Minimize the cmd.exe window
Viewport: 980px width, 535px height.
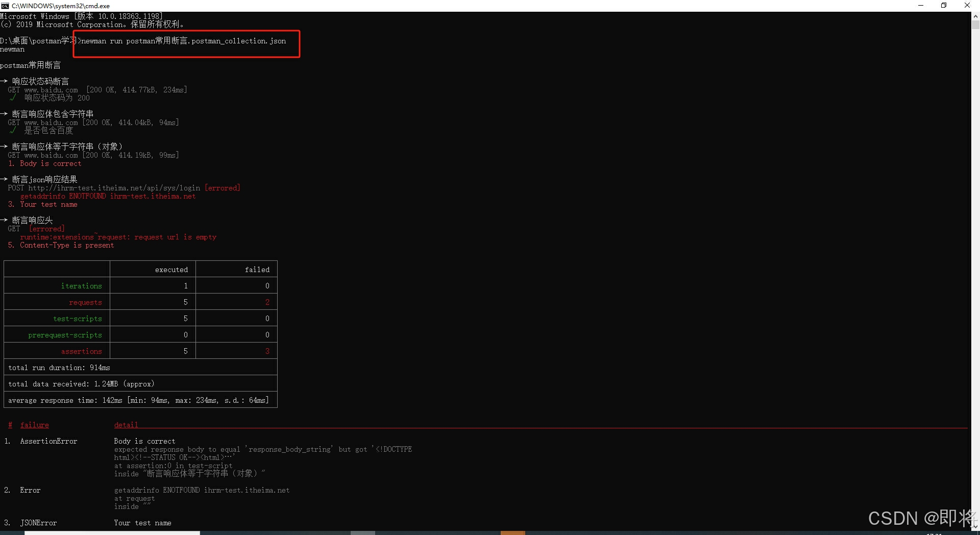pyautogui.click(x=921, y=6)
